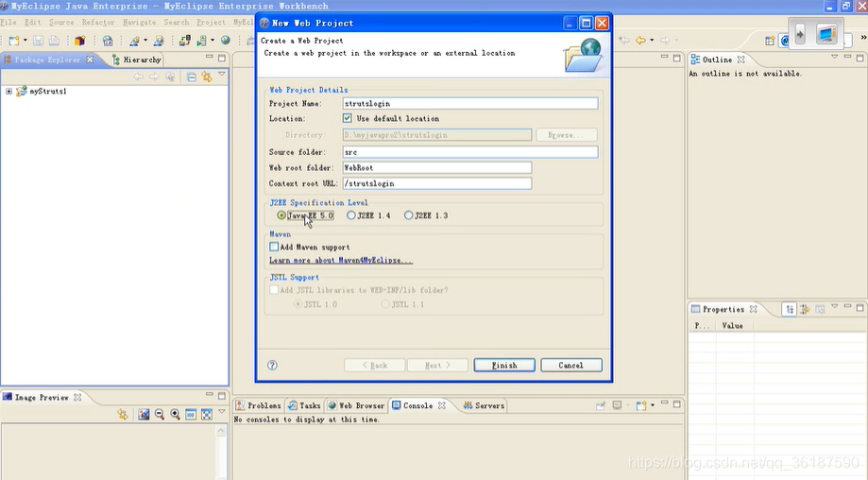This screenshot has height=480, width=868.
Task: Close the Package Explorer view tab
Action: [x=90, y=60]
